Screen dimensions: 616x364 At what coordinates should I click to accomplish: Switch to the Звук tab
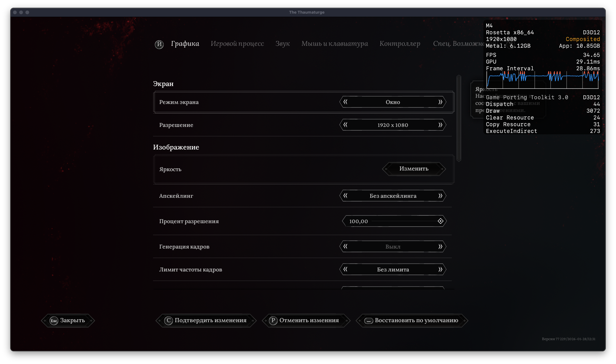click(283, 44)
